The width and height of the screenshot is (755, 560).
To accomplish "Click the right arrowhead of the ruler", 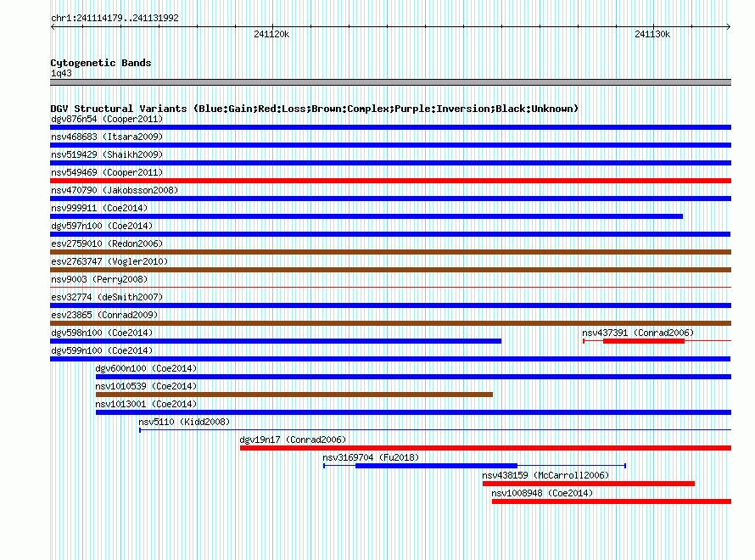I will (729, 26).
